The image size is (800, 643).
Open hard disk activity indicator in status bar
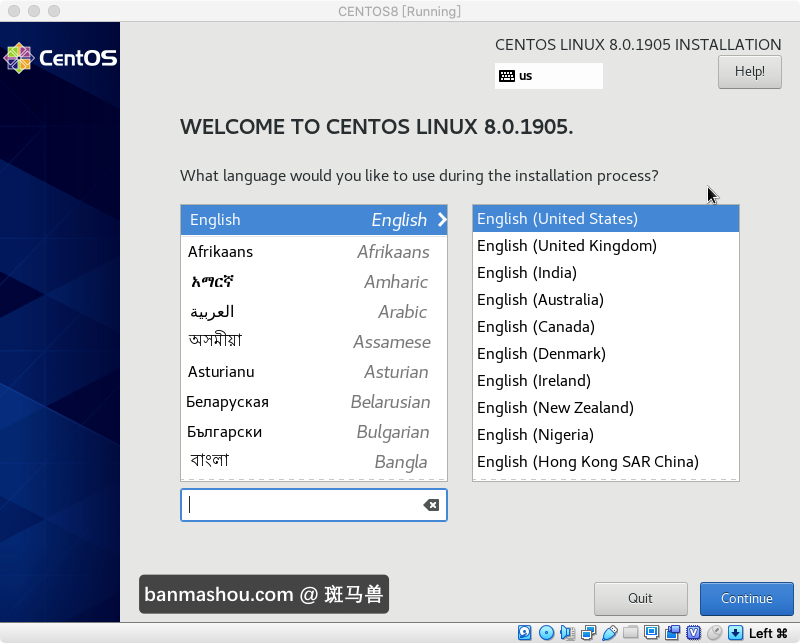[524, 633]
